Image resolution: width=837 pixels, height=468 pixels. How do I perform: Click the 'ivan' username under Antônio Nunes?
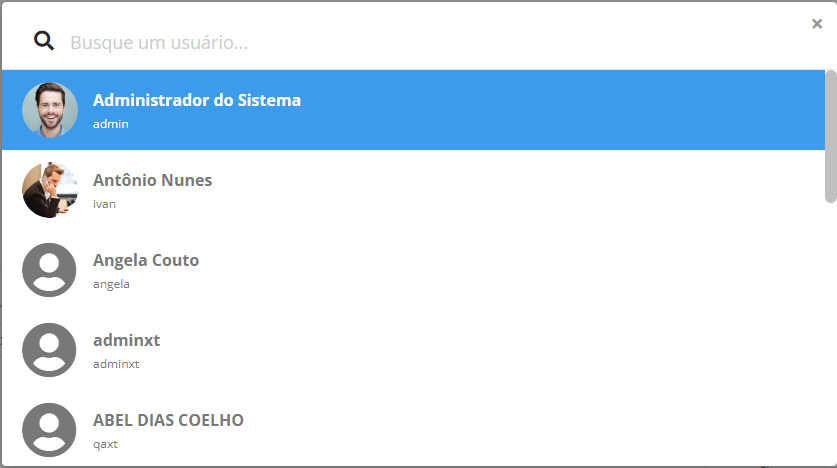pos(104,204)
